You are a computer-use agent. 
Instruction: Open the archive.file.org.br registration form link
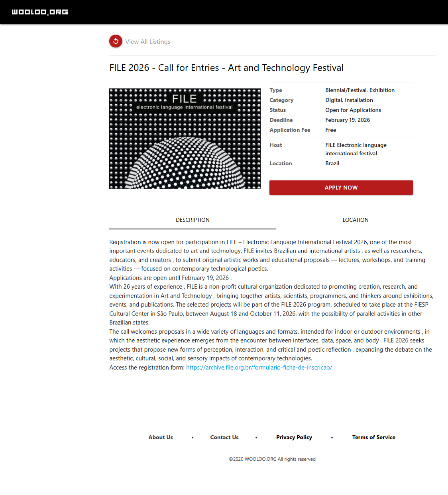click(x=259, y=368)
